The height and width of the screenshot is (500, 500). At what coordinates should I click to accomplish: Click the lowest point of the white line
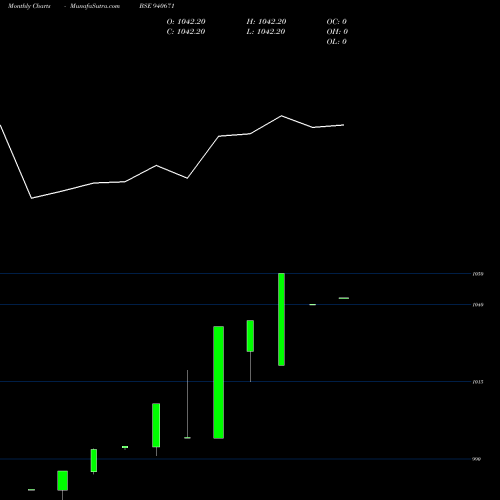pyautogui.click(x=32, y=198)
